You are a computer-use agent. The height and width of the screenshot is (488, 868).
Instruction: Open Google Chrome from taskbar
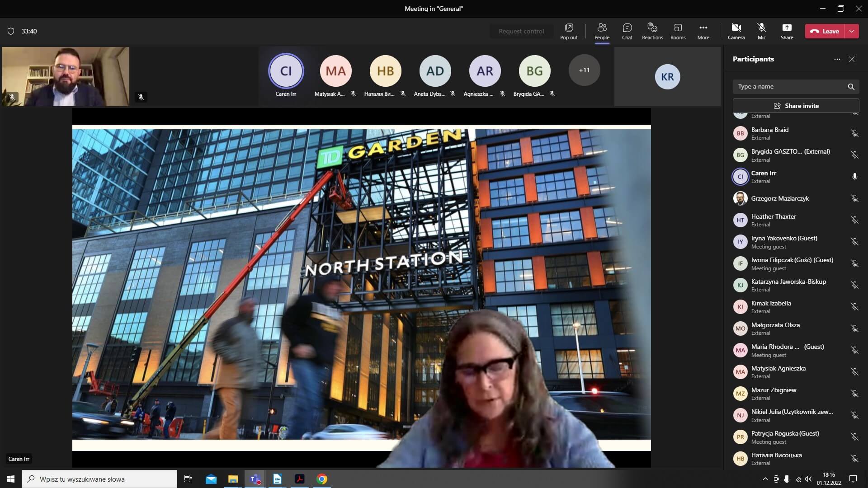coord(322,479)
